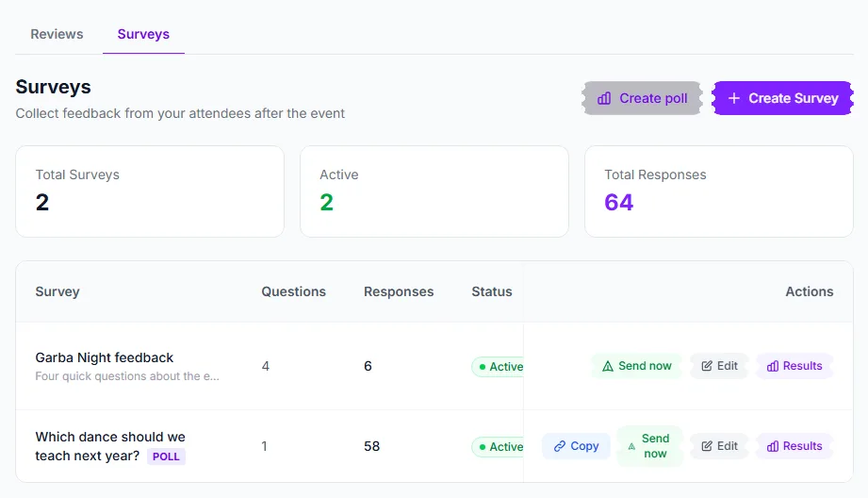Viewport: 868px width, 498px height.
Task: Click the chart icon in dance poll Results
Action: click(773, 446)
